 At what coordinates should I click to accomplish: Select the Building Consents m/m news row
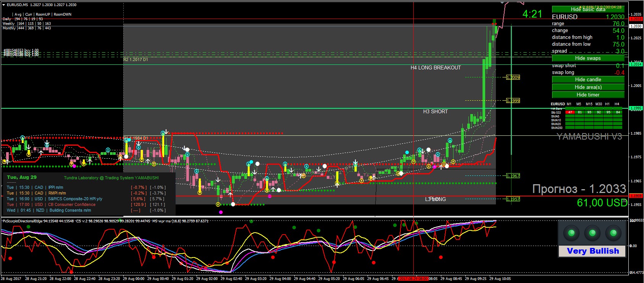coord(86,210)
